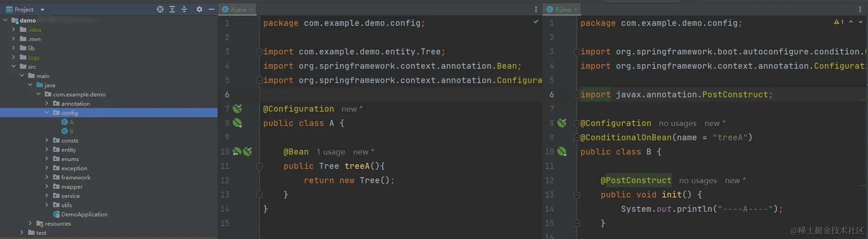Collapse the src folder
This screenshot has width=868, height=239.
coord(14,66)
